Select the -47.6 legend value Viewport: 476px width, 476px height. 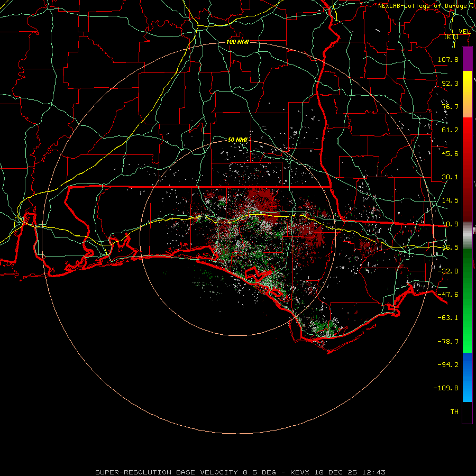pyautogui.click(x=448, y=295)
